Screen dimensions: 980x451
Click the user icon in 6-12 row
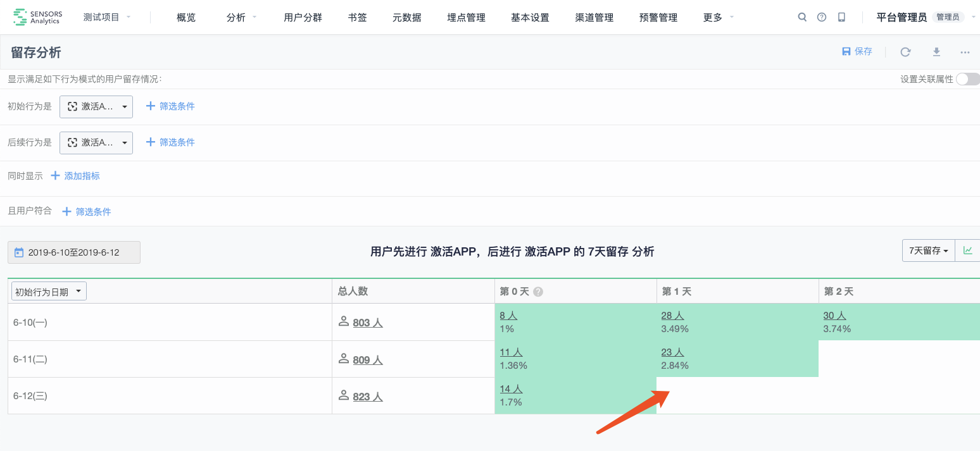click(x=344, y=395)
